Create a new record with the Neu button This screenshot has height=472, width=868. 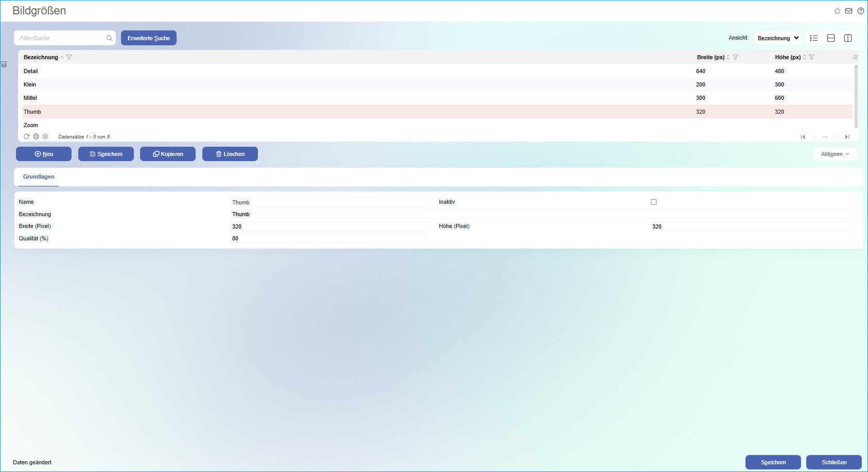point(44,154)
